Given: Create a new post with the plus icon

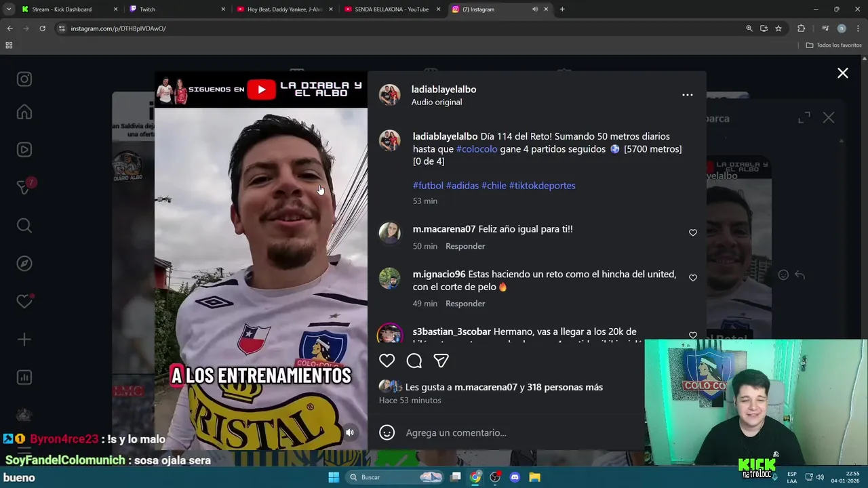Looking at the screenshot, I should click(x=24, y=340).
